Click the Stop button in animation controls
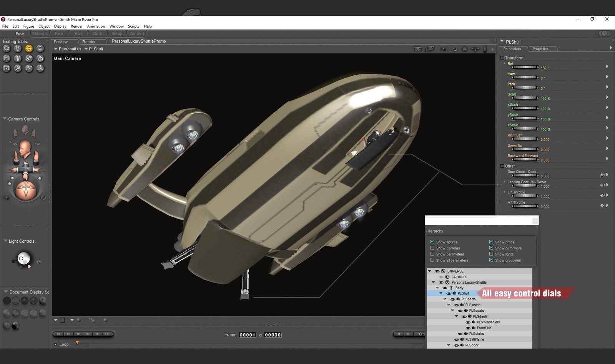The image size is (615, 364). [78, 334]
